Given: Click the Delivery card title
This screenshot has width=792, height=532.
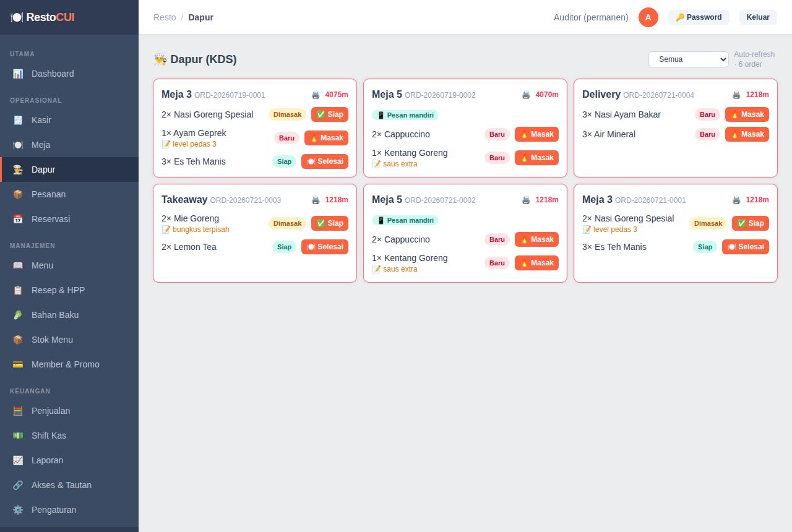Looking at the screenshot, I should pyautogui.click(x=601, y=95).
